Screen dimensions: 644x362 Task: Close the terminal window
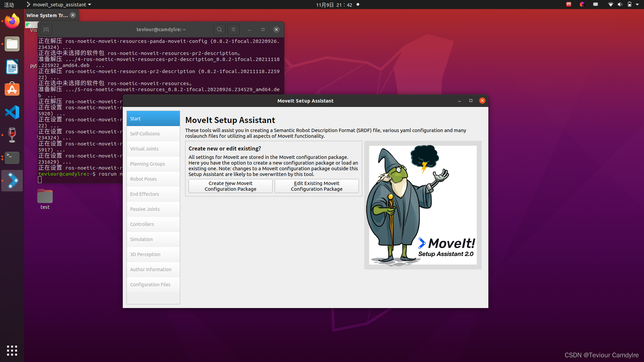click(276, 29)
